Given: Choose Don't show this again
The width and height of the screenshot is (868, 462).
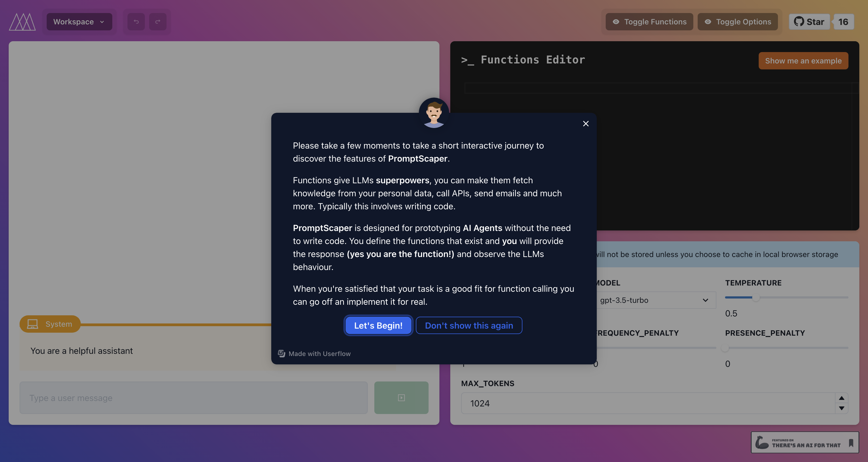Looking at the screenshot, I should [469, 325].
